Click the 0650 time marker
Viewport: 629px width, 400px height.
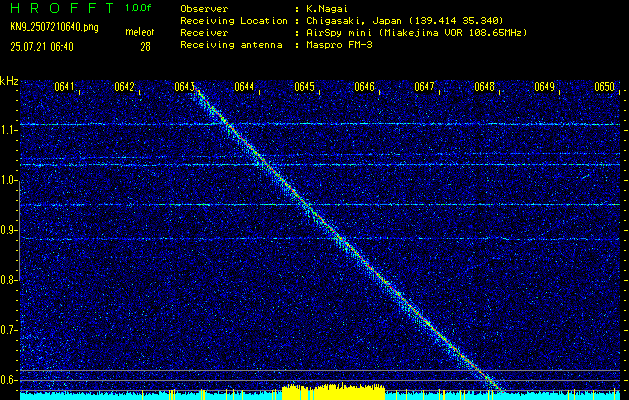pos(605,87)
